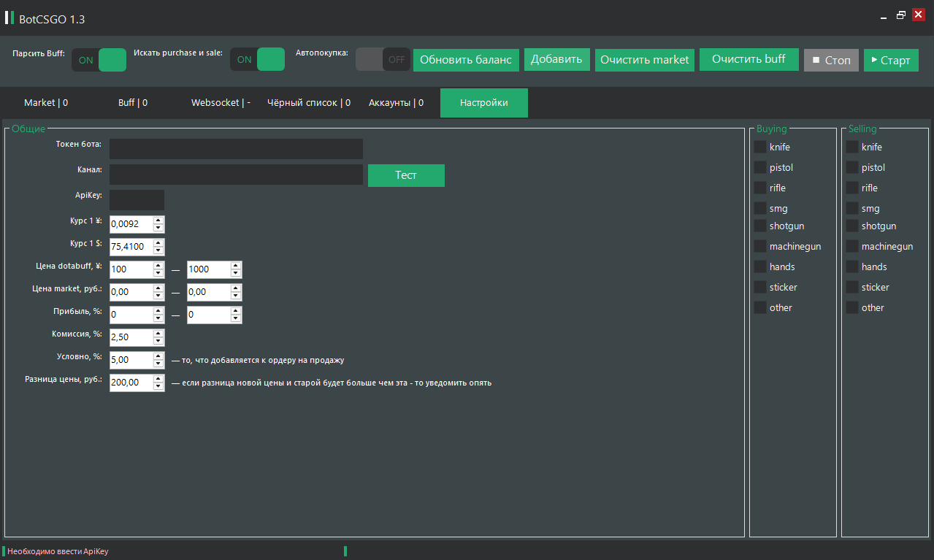Decrease the Комиссия percent value
The width and height of the screenshot is (934, 560).
(x=158, y=342)
